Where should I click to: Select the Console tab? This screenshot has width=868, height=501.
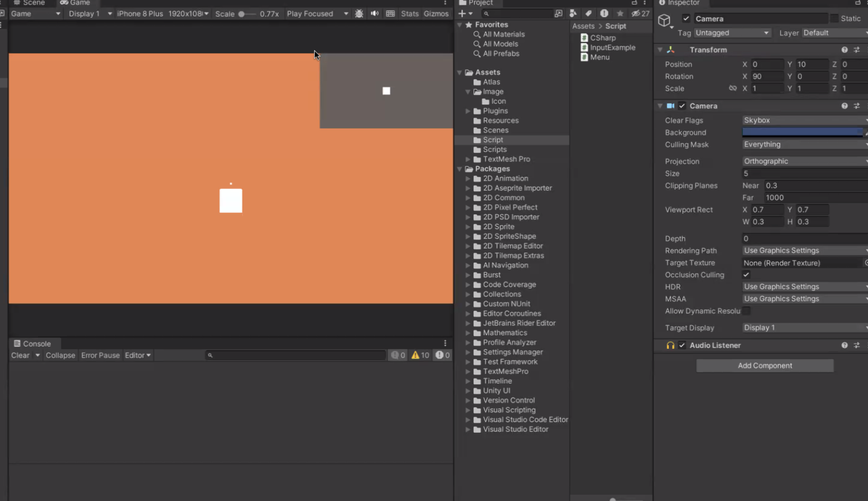click(x=33, y=344)
